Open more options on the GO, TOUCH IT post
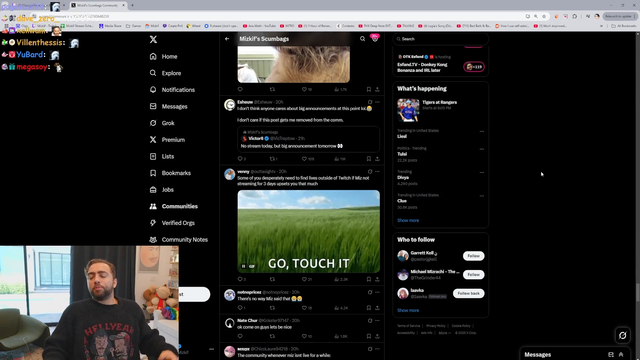This screenshot has height=360, width=640. click(377, 172)
